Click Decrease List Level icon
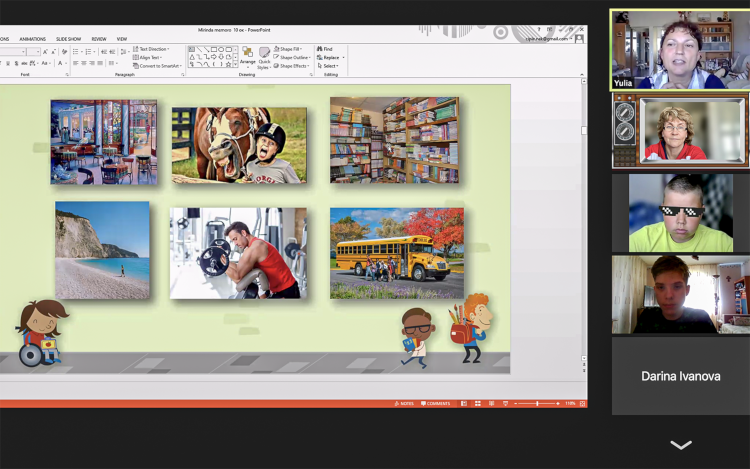750x469 pixels. point(104,52)
